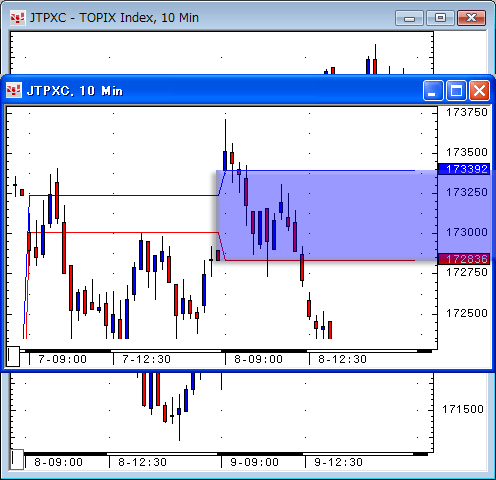Viewport: 496px width, 480px height.
Task: Click 8-09:00 time label in TOPIX window
Action: (58, 462)
